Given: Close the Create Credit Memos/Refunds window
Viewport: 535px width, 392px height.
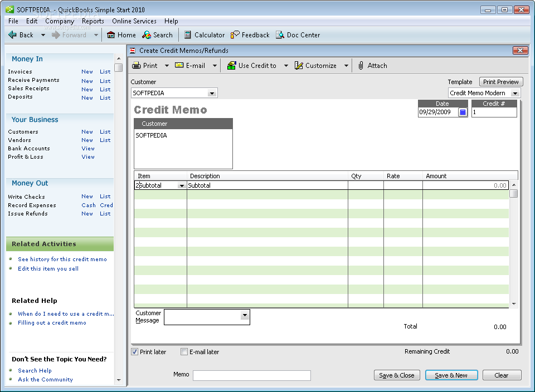Looking at the screenshot, I should [x=520, y=51].
